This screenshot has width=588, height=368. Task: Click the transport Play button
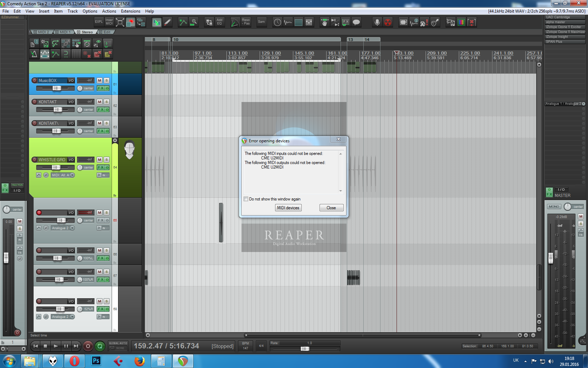click(x=56, y=346)
